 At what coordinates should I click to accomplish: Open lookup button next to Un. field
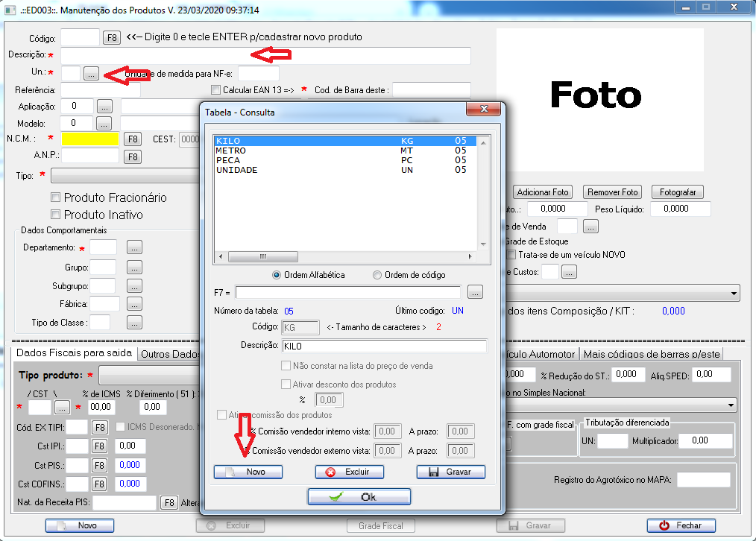[90, 73]
